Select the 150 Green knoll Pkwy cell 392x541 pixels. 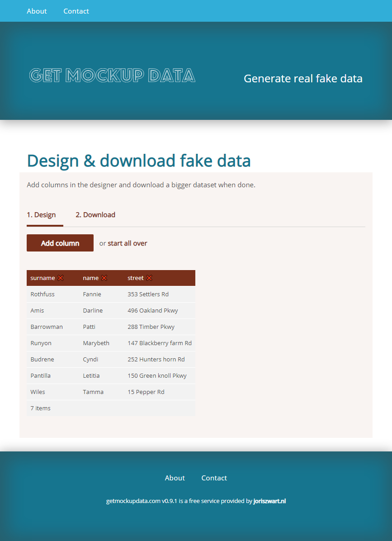(x=160, y=375)
